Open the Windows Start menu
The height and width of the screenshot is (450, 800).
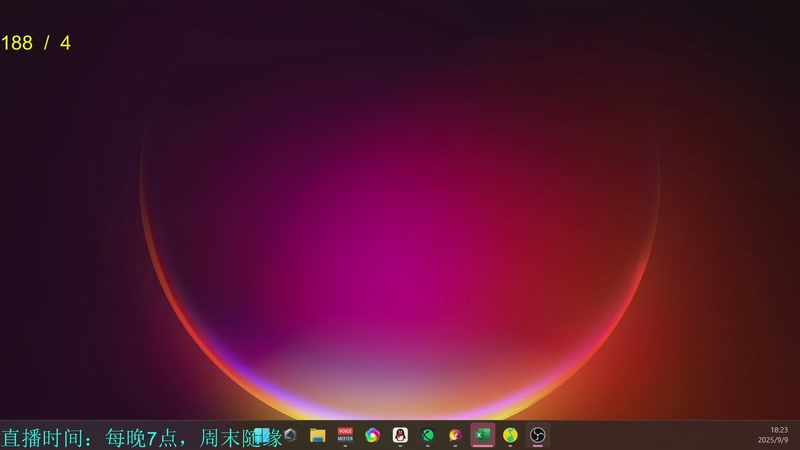[262, 435]
